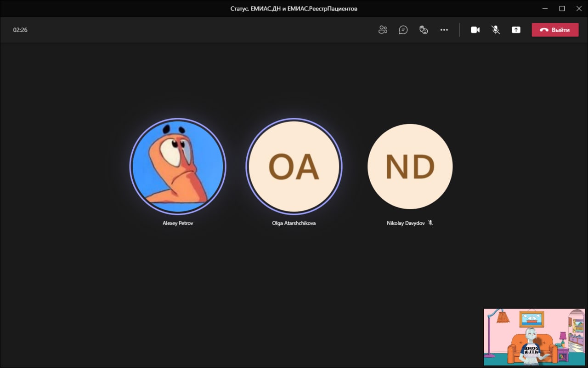This screenshot has height=368, width=588.
Task: Maximize the meeting window
Action: (562, 8)
